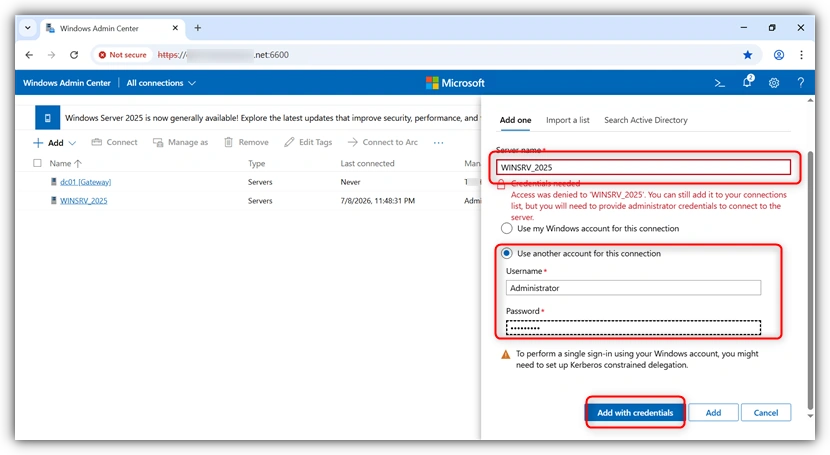
Task: Open the toolbar more options ellipsis
Action: point(438,143)
